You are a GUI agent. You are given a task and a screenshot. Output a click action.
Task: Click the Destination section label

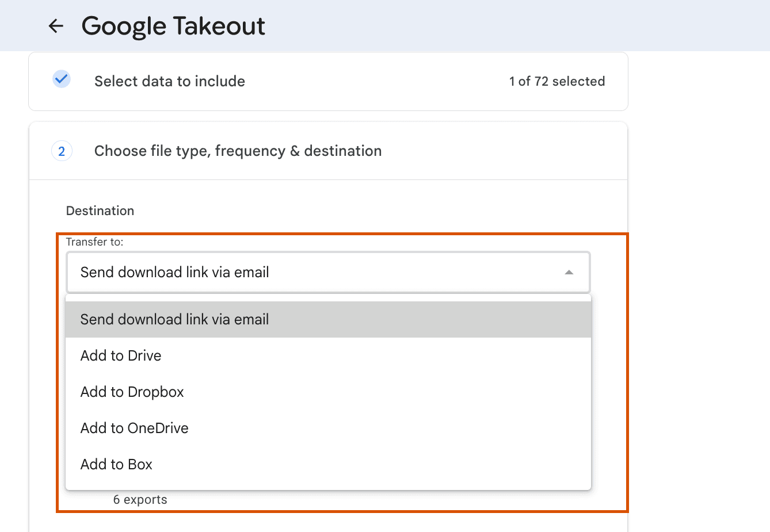[x=100, y=211]
